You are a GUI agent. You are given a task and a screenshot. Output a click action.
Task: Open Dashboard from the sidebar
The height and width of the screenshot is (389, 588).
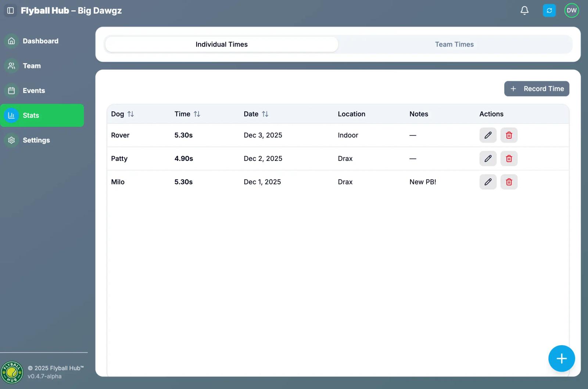(x=42, y=41)
